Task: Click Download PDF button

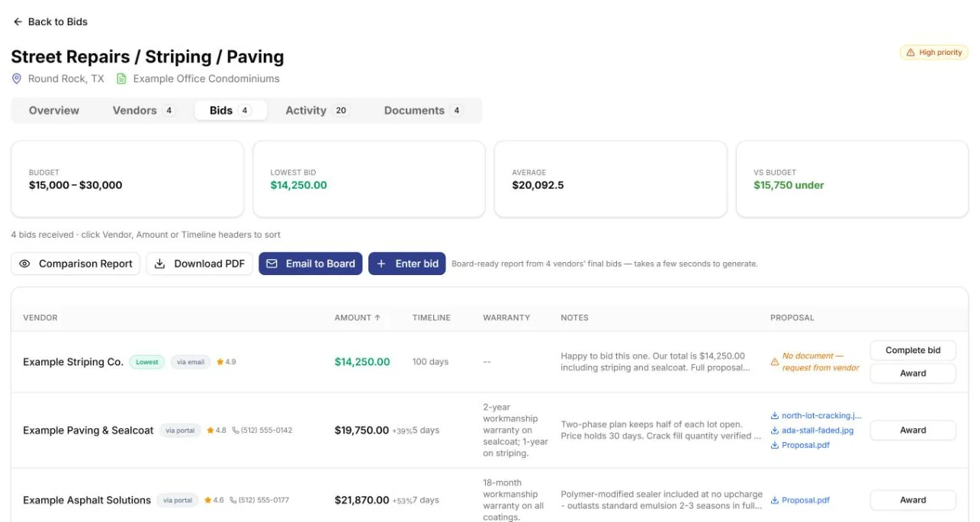Action: tap(200, 264)
